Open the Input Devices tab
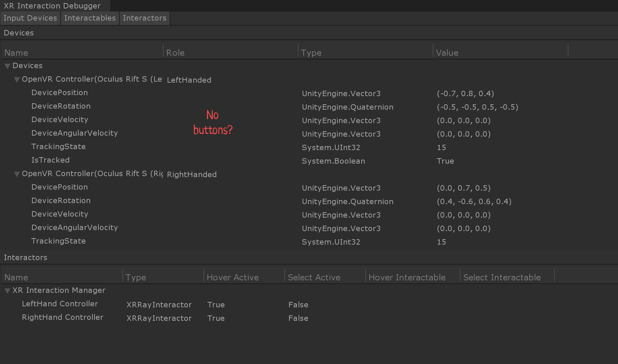The width and height of the screenshot is (618, 364). pyautogui.click(x=30, y=18)
